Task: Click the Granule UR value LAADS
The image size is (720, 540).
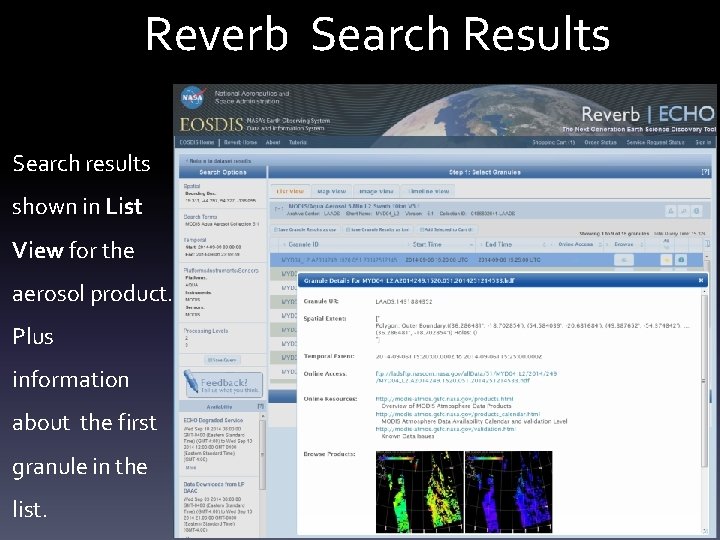Action: tap(404, 302)
